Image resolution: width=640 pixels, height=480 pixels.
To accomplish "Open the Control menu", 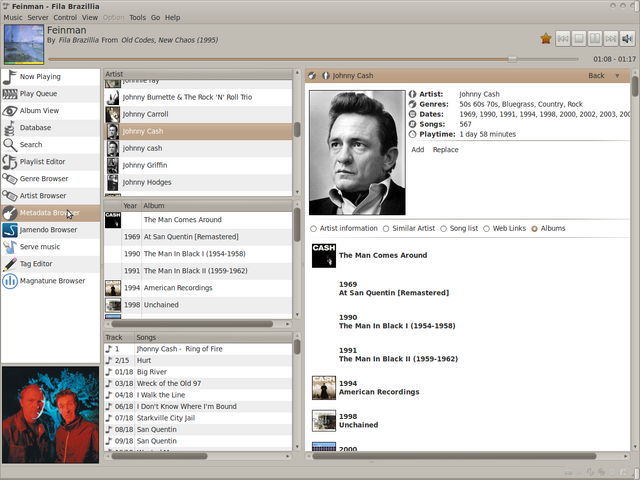I will pos(65,18).
